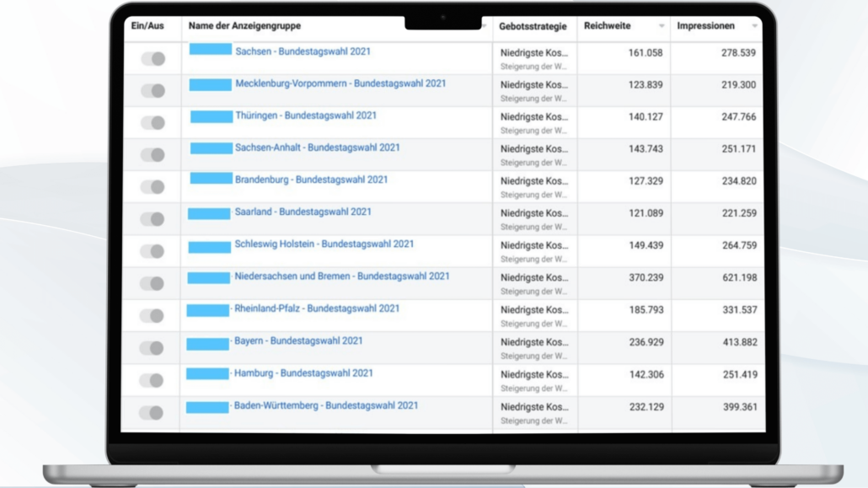Click the impressions value 413.882
Viewport: 868px width, 488px height.
[x=740, y=343]
